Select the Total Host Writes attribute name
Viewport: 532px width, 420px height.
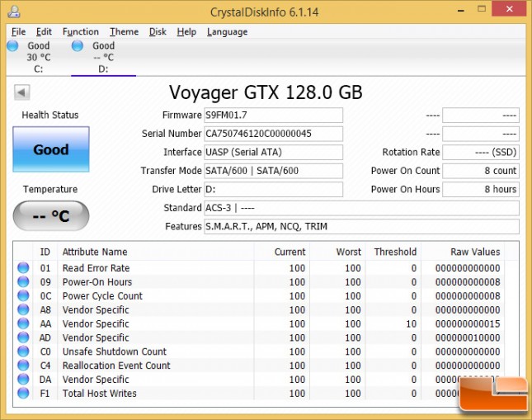tap(100, 393)
